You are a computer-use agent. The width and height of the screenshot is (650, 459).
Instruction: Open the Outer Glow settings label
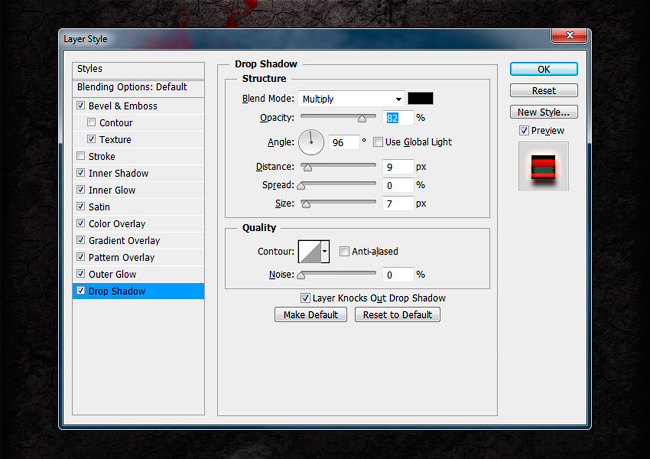112,274
